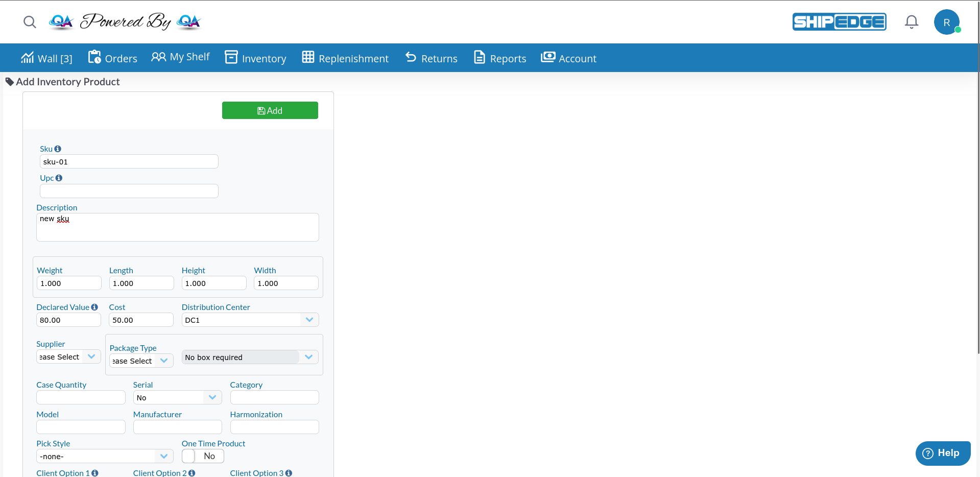Click the Upc info icon

point(59,178)
